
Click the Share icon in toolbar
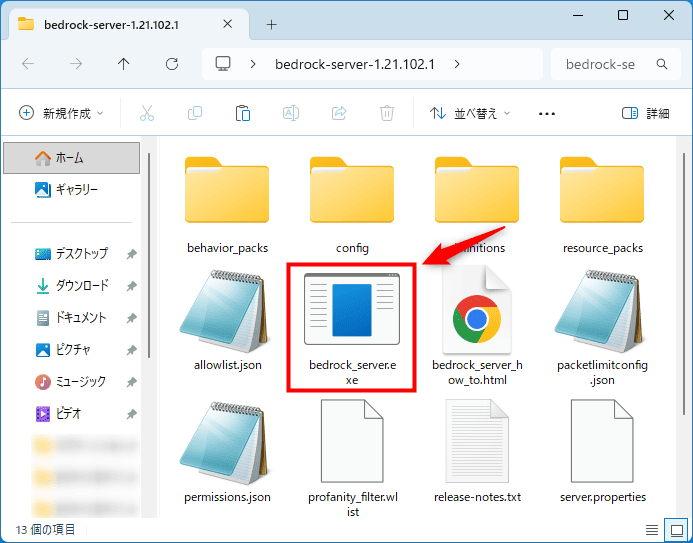[339, 113]
